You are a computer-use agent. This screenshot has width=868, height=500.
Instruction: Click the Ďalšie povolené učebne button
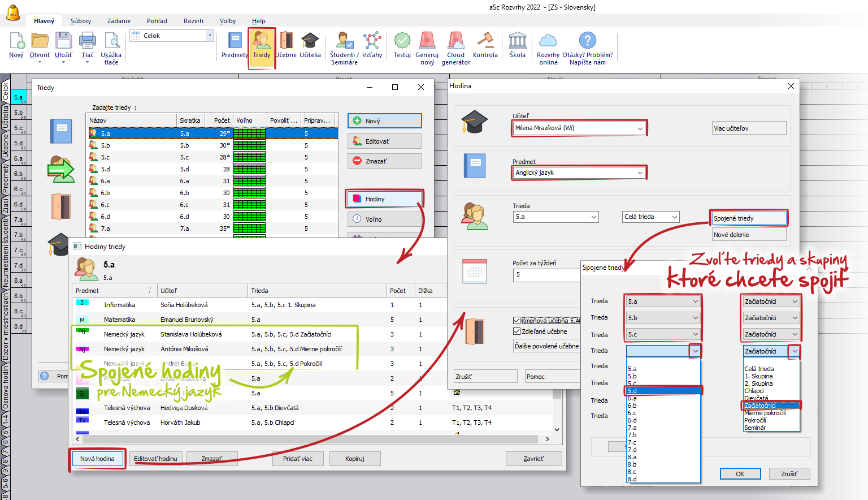click(x=546, y=346)
